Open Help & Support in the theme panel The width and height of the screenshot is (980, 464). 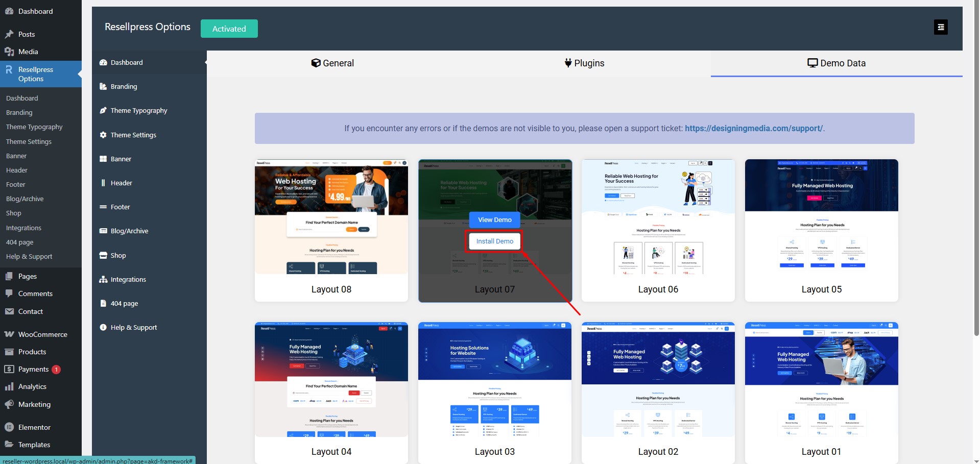coord(104,327)
